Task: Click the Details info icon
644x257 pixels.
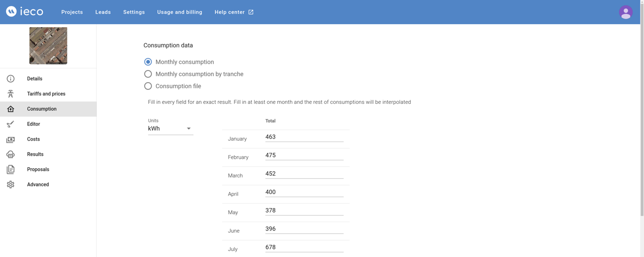Action: (11, 79)
